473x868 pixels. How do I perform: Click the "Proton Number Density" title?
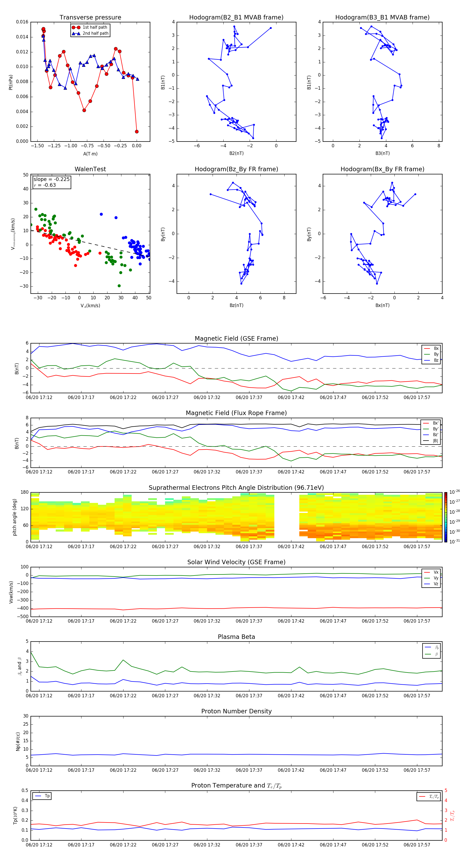(236, 711)
